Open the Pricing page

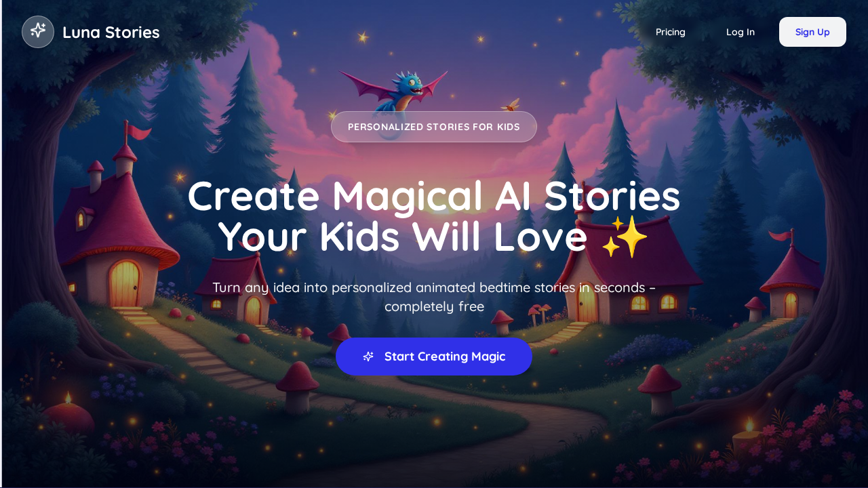click(671, 32)
